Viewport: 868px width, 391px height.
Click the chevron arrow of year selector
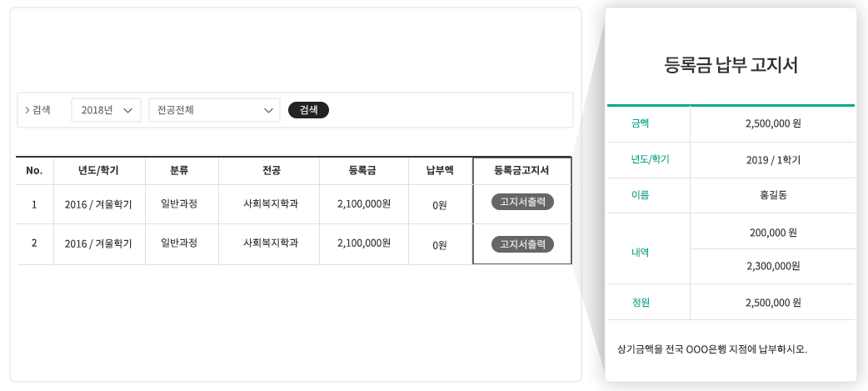[x=128, y=111]
